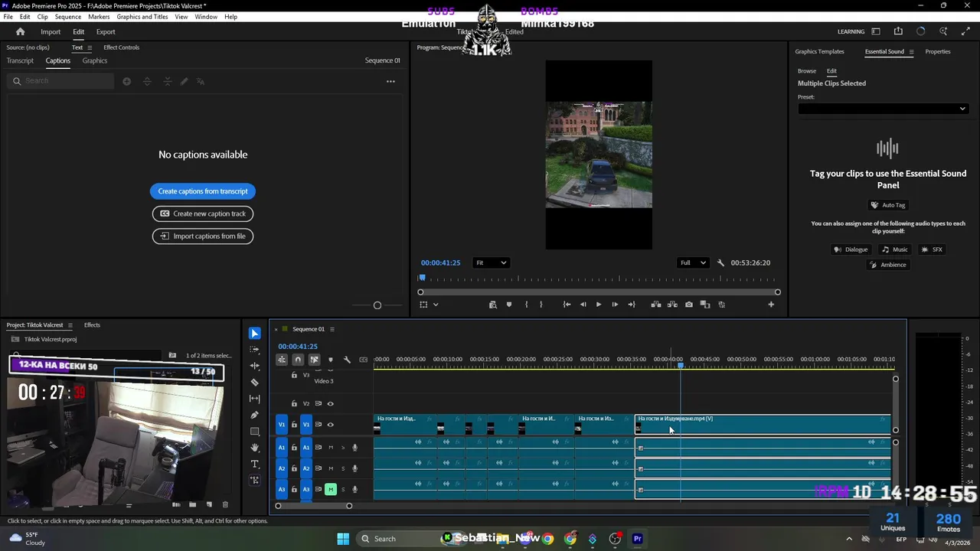
Task: Click the Quick Export icon in header
Action: pos(898,32)
